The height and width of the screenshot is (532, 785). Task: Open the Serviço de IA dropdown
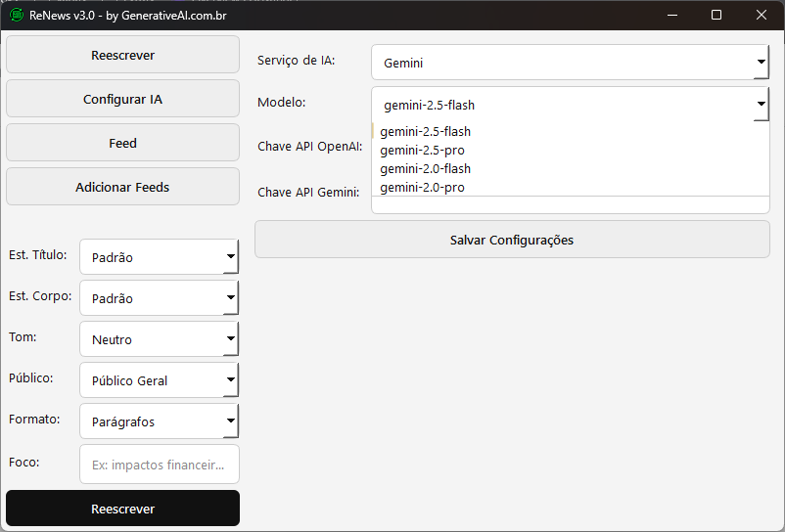tap(570, 63)
